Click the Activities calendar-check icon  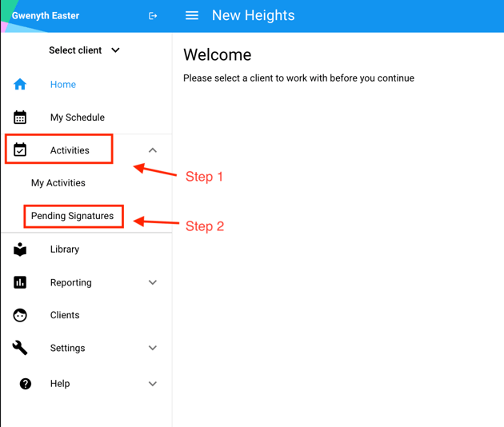pyautogui.click(x=20, y=150)
